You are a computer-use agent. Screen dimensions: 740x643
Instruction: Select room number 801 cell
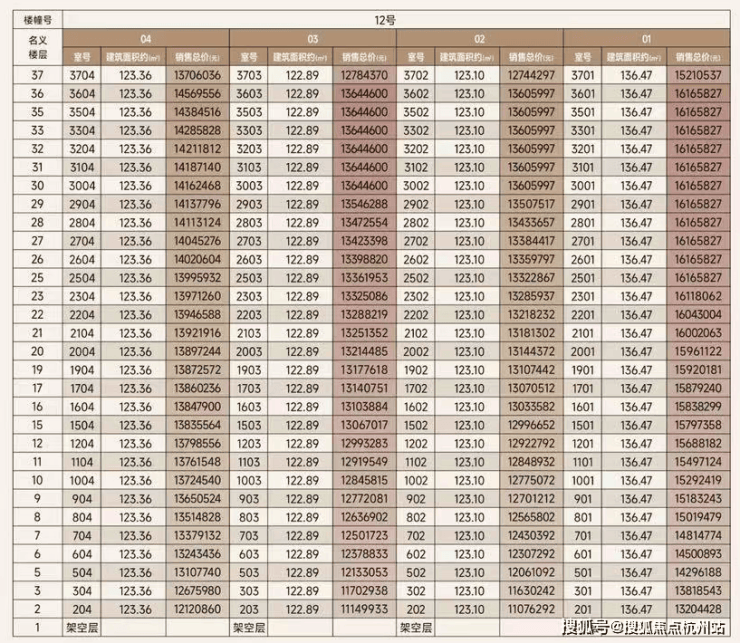(x=583, y=517)
